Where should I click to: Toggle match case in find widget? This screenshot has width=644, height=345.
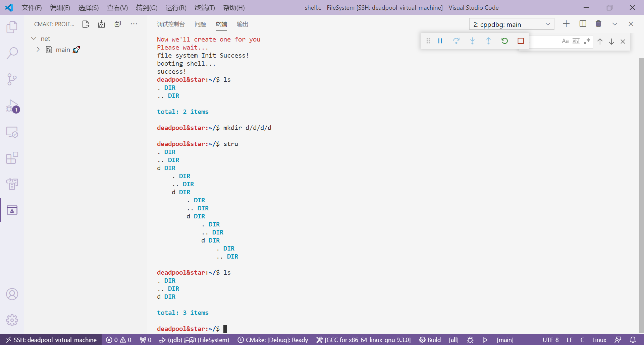point(565,41)
